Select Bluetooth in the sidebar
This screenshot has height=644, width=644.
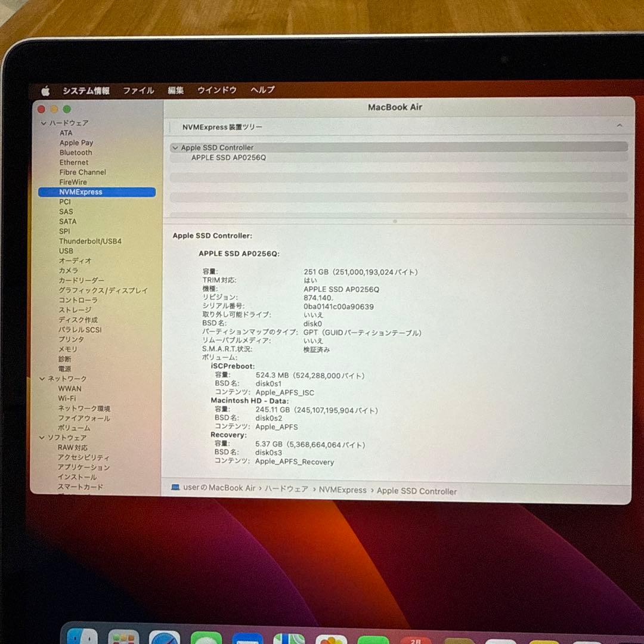[x=76, y=153]
